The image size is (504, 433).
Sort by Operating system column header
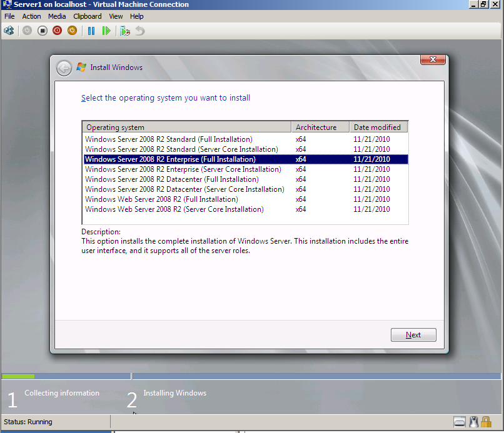tap(187, 127)
